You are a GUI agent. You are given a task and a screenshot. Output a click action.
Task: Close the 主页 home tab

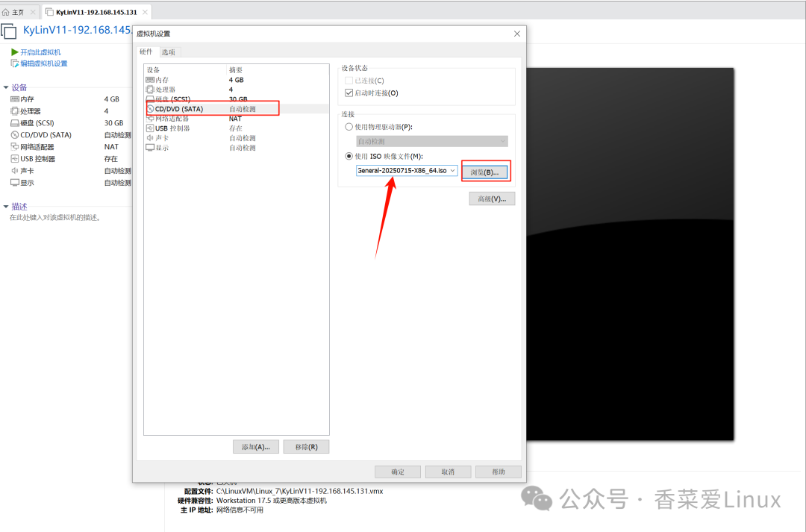(33, 12)
